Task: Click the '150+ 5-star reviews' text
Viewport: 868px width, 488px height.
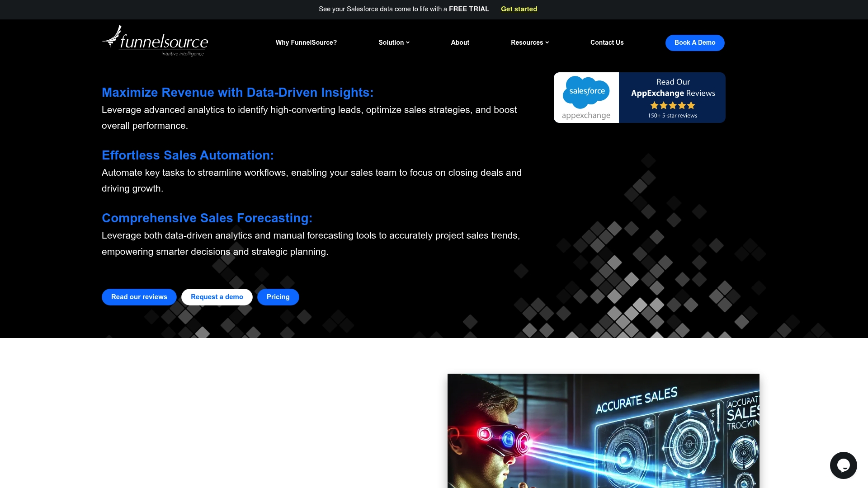Action: click(673, 116)
